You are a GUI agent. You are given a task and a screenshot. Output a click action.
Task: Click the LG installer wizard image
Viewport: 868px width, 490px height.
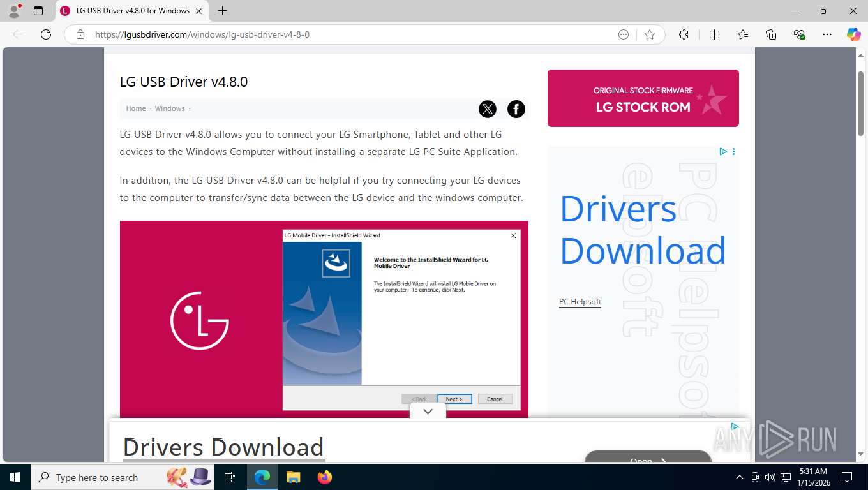point(324,319)
